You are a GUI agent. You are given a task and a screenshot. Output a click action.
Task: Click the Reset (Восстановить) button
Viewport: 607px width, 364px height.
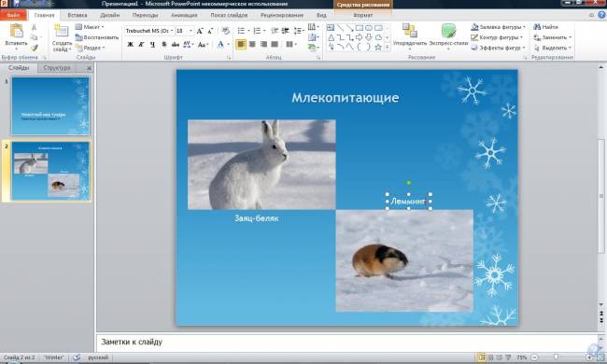pos(97,37)
